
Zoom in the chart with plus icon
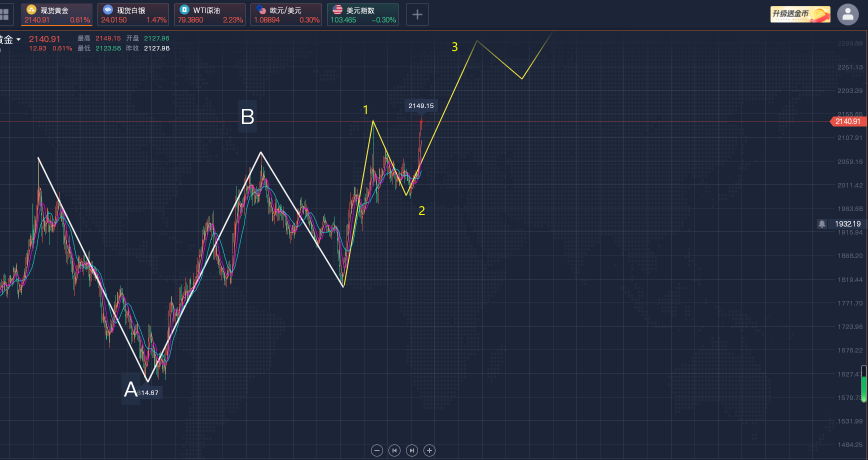(x=429, y=450)
